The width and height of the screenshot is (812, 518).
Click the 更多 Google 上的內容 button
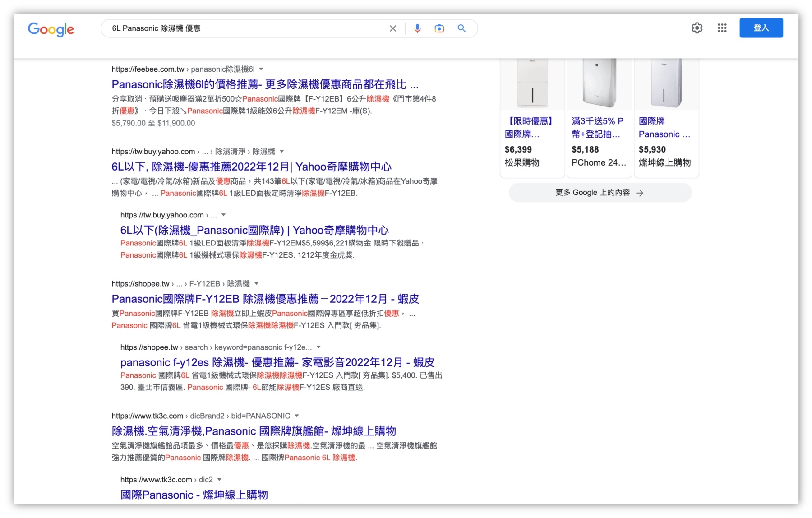pyautogui.click(x=600, y=193)
